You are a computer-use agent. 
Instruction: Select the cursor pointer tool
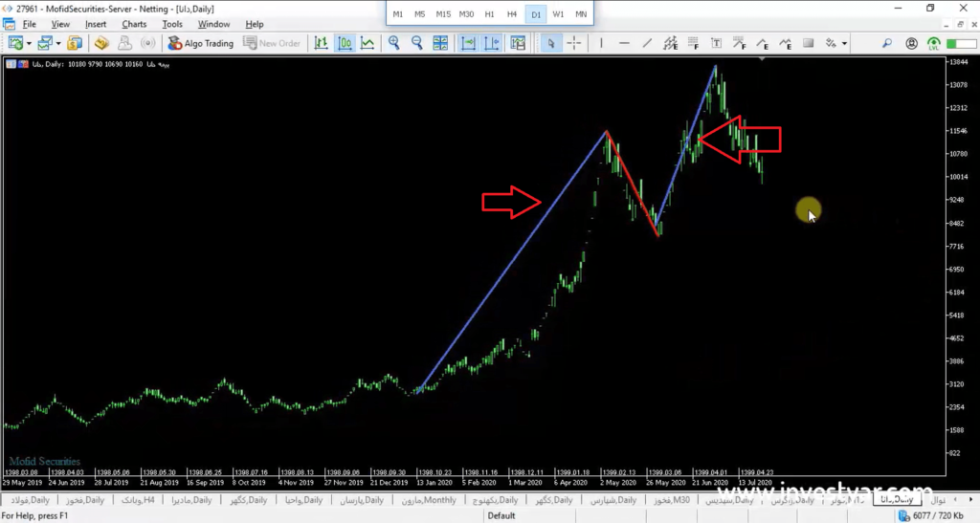tap(550, 43)
